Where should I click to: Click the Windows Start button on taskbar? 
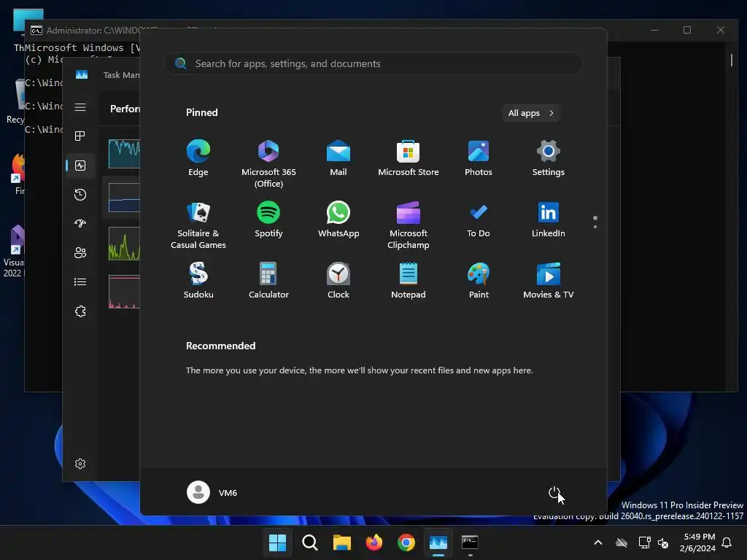click(277, 542)
